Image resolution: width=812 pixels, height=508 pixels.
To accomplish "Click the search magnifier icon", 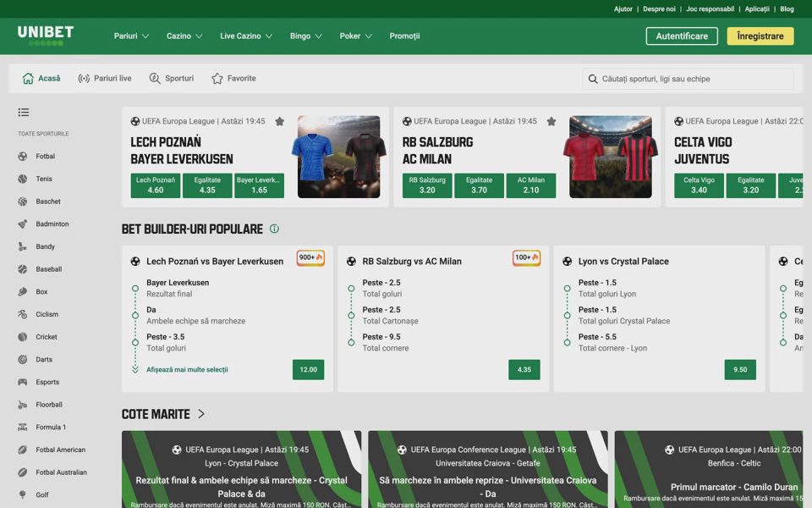I will click(593, 79).
